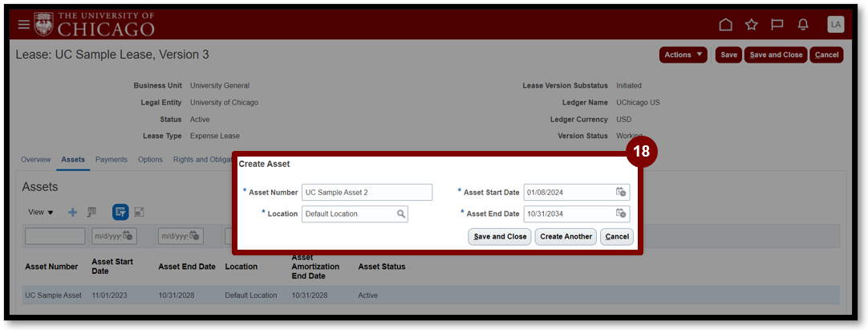
Task: Switch to the Payments tab
Action: click(112, 160)
